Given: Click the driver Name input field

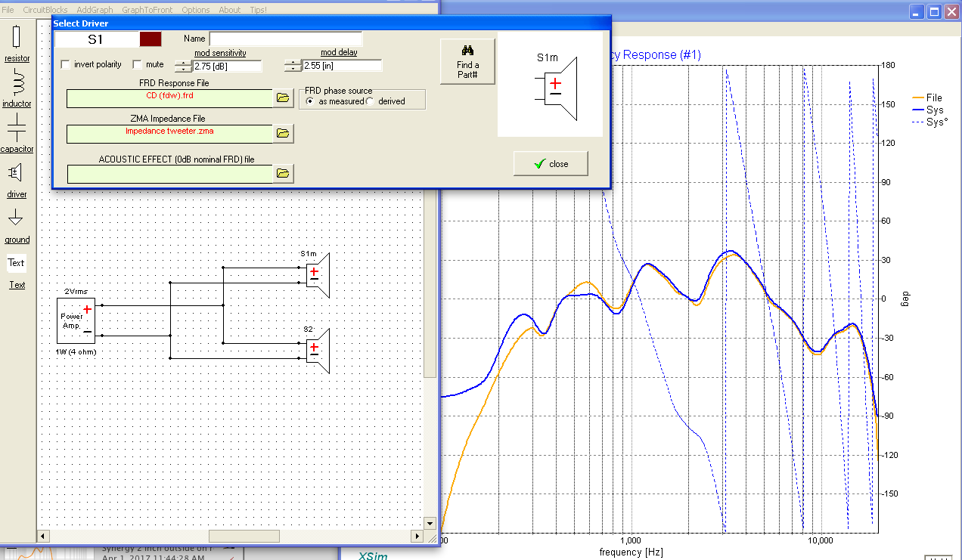Looking at the screenshot, I should coord(286,39).
